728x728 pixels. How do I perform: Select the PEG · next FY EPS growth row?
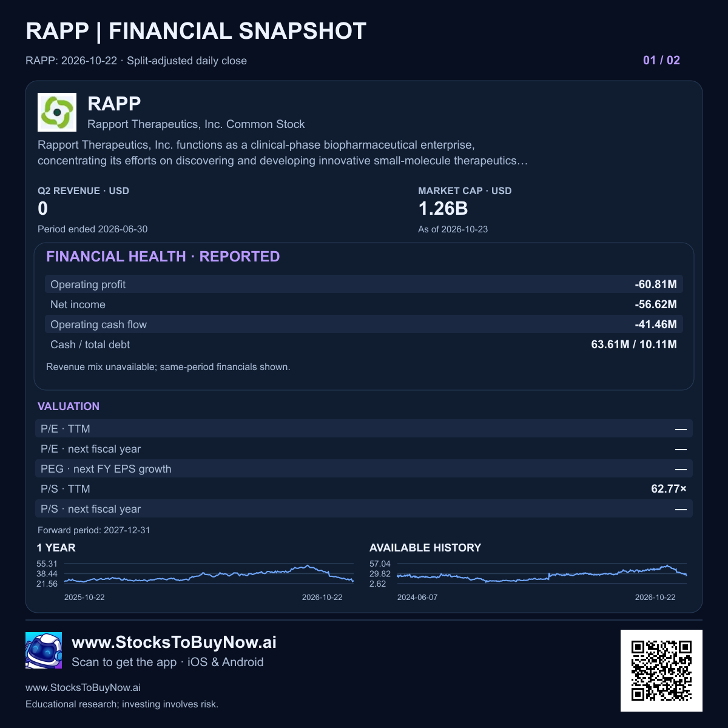[x=364, y=469]
